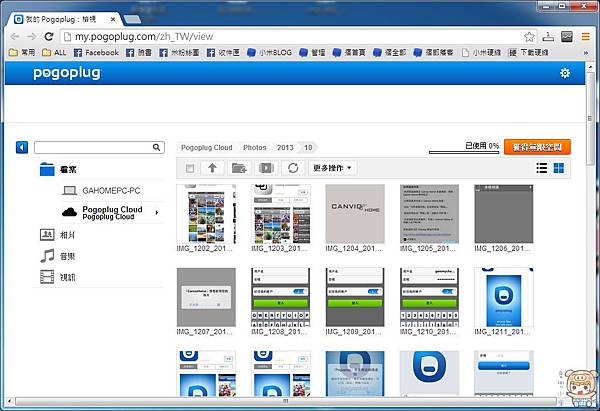Close the Pogoplug browser tab
This screenshot has height=411, width=600.
click(113, 19)
